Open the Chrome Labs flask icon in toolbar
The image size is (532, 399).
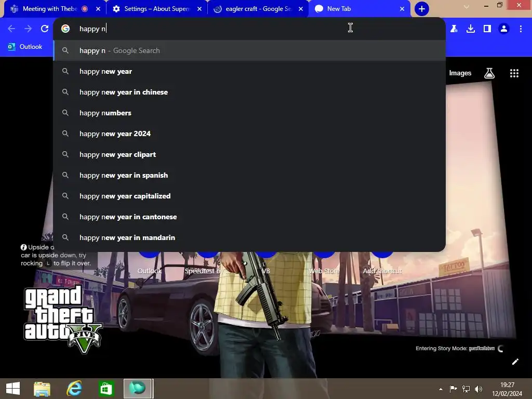coord(454,29)
